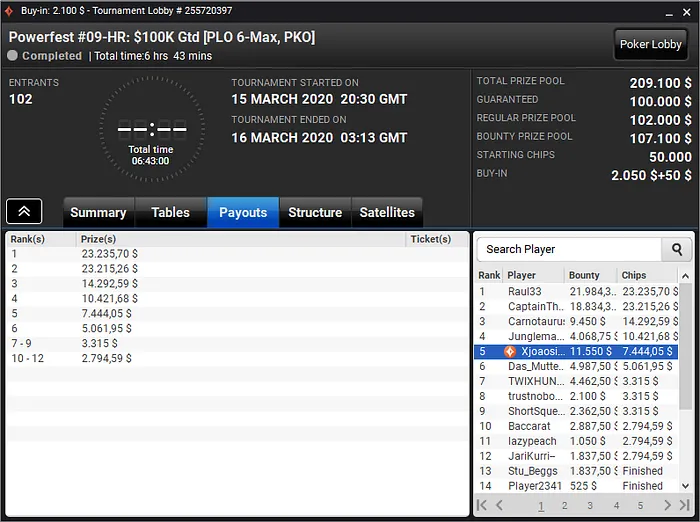Close the tournament lobby window
Image resolution: width=700 pixels, height=522 pixels.
tap(687, 12)
